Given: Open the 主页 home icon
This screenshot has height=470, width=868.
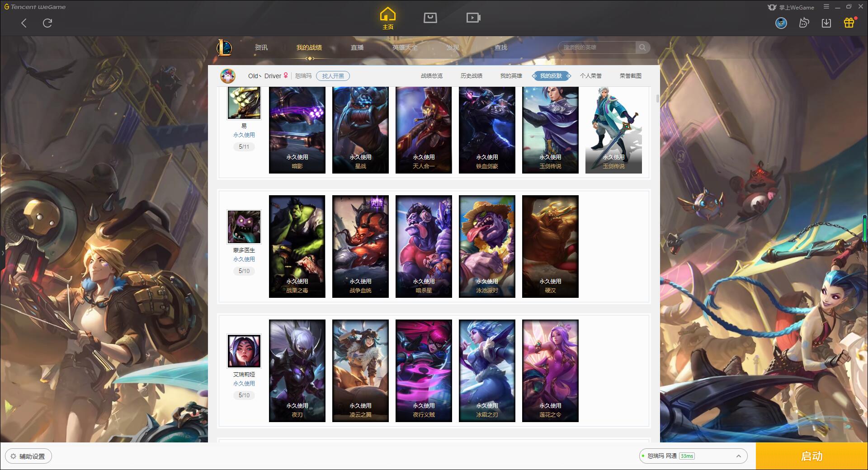Looking at the screenshot, I should (x=388, y=19).
